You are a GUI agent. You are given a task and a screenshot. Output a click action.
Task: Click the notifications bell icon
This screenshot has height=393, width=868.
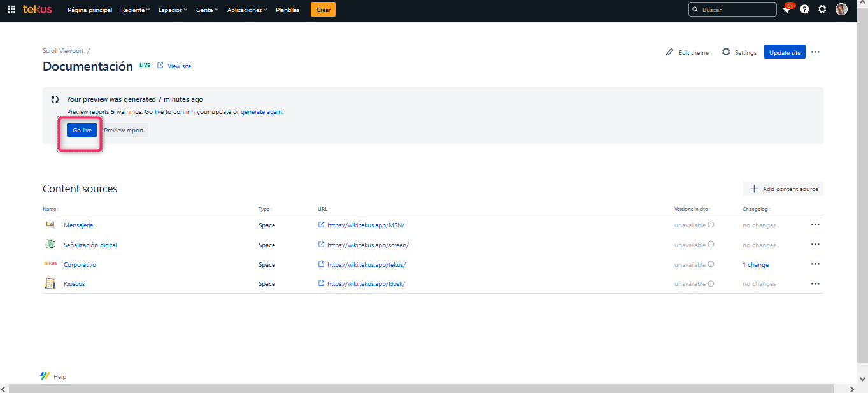pos(786,10)
